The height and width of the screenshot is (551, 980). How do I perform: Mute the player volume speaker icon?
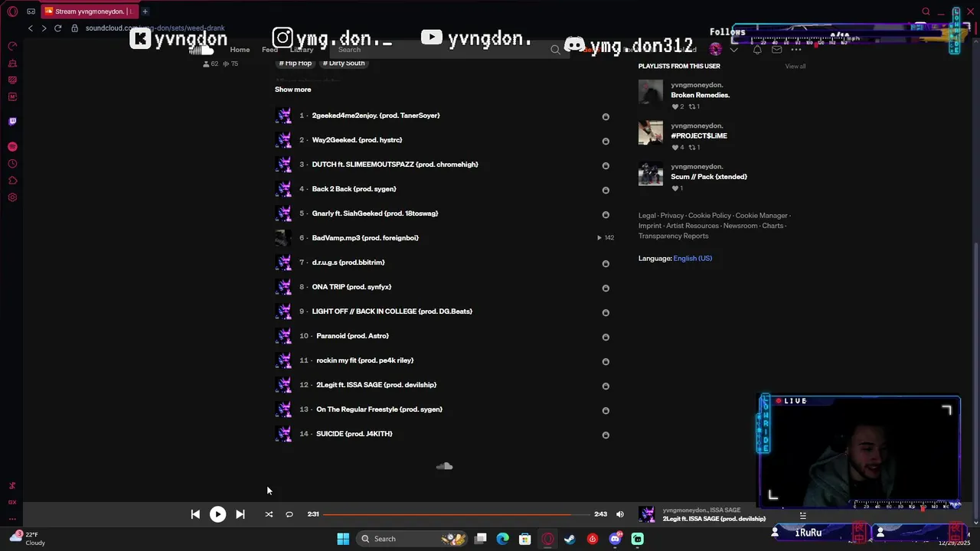tap(620, 514)
